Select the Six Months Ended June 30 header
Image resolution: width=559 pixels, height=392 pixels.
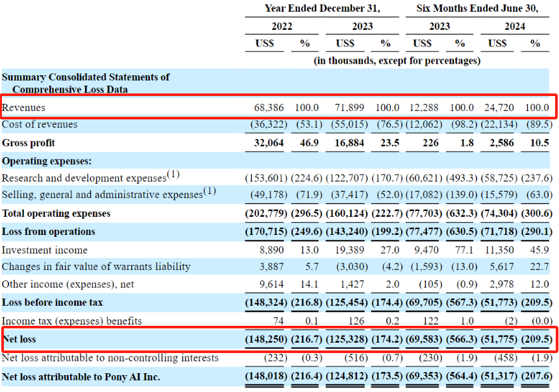[477, 8]
